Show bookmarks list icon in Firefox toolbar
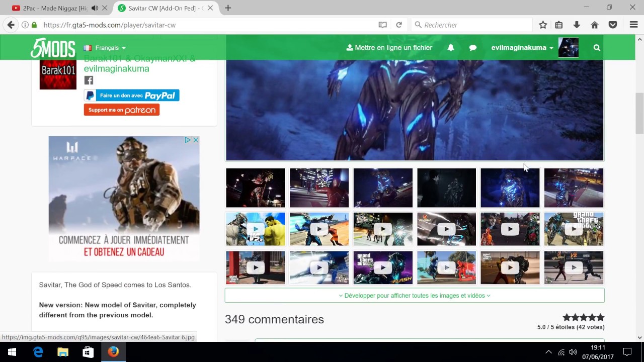This screenshot has height=362, width=644. click(559, 25)
